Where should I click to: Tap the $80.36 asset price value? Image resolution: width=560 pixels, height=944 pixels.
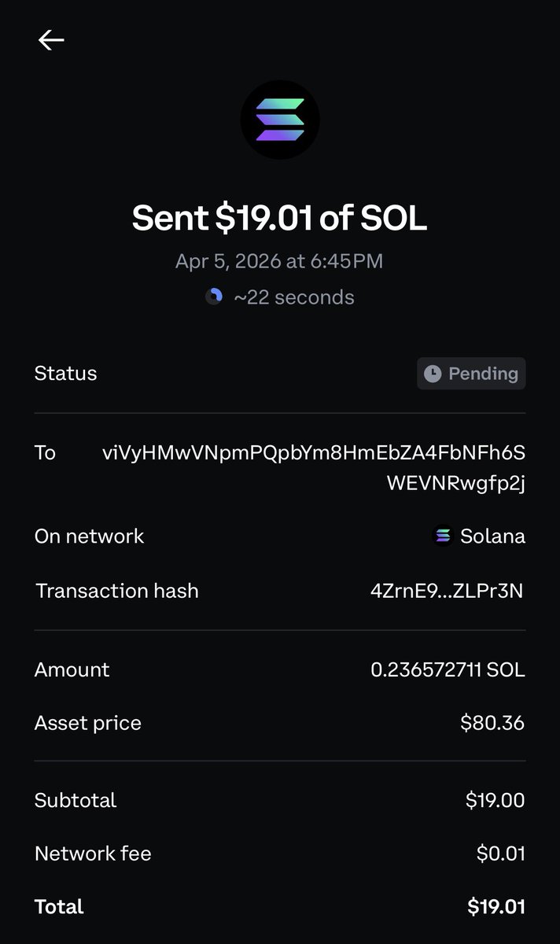pos(492,723)
